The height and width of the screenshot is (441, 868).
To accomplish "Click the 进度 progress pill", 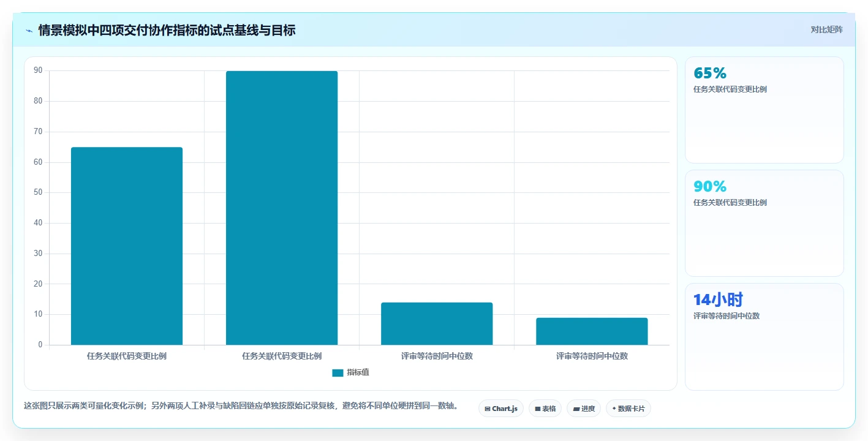I will (584, 409).
